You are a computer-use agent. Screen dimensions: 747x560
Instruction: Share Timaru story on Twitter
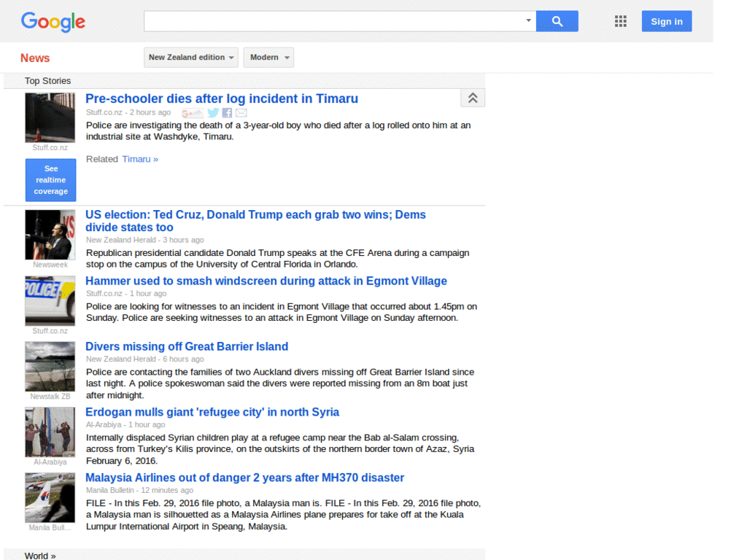(x=214, y=113)
